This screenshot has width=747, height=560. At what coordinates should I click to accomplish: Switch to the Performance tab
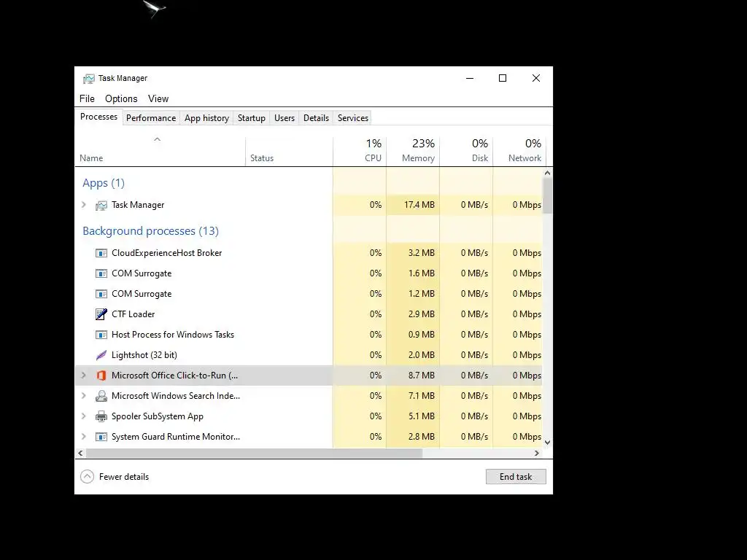[151, 118]
